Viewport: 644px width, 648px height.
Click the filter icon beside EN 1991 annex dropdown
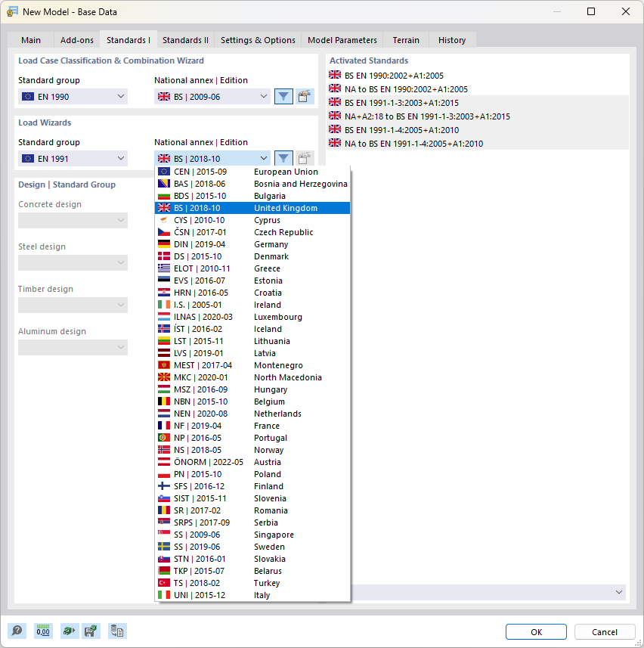pos(283,158)
